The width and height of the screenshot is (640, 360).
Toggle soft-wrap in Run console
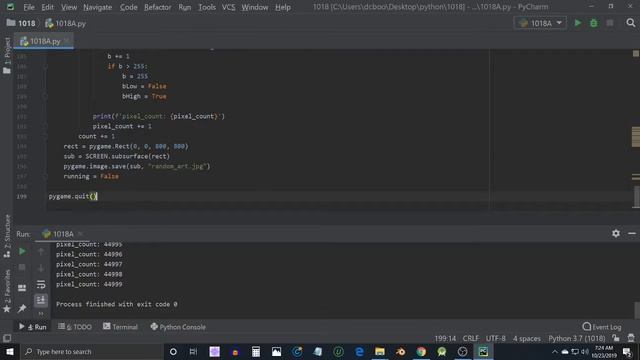(x=41, y=284)
